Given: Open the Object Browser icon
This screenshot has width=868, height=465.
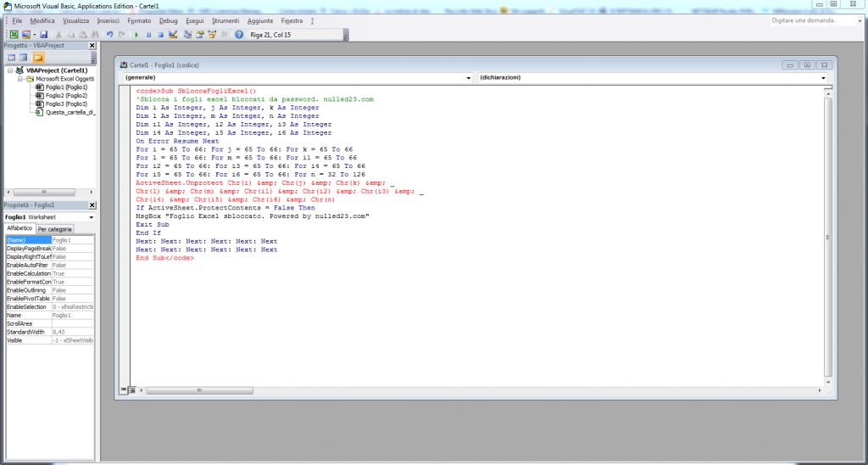Looking at the screenshot, I should click(212, 35).
